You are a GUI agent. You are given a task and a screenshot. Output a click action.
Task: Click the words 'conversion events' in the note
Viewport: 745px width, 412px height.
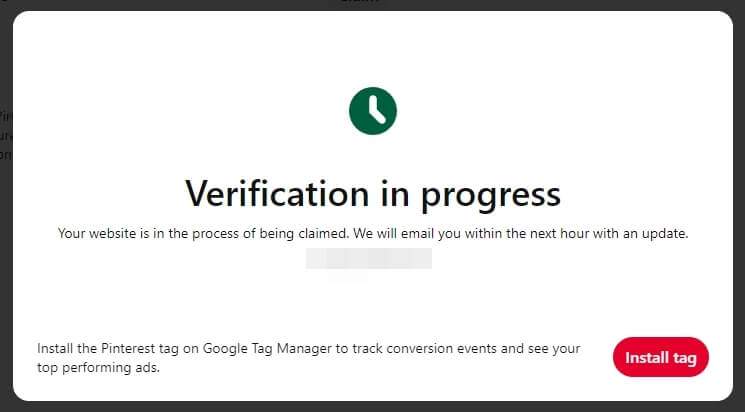[441, 348]
